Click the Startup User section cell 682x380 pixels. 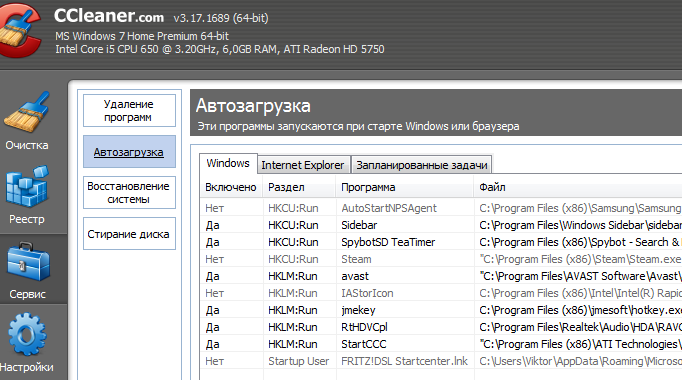tap(298, 361)
